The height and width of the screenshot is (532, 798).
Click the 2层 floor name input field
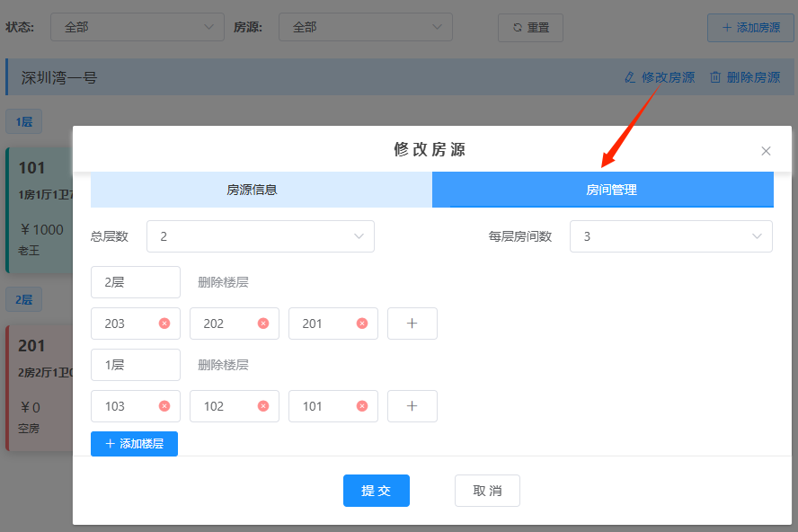pos(135,282)
